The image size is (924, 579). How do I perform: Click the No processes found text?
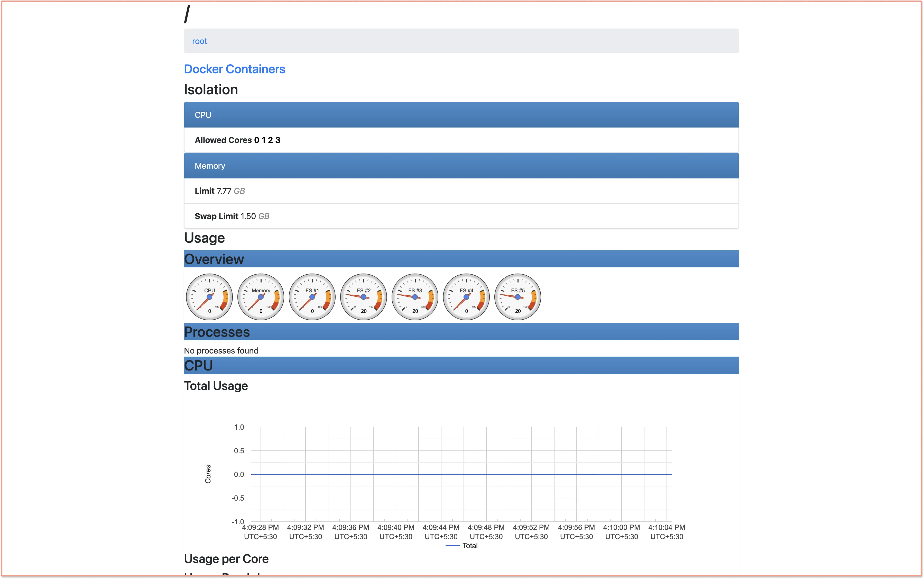(221, 350)
